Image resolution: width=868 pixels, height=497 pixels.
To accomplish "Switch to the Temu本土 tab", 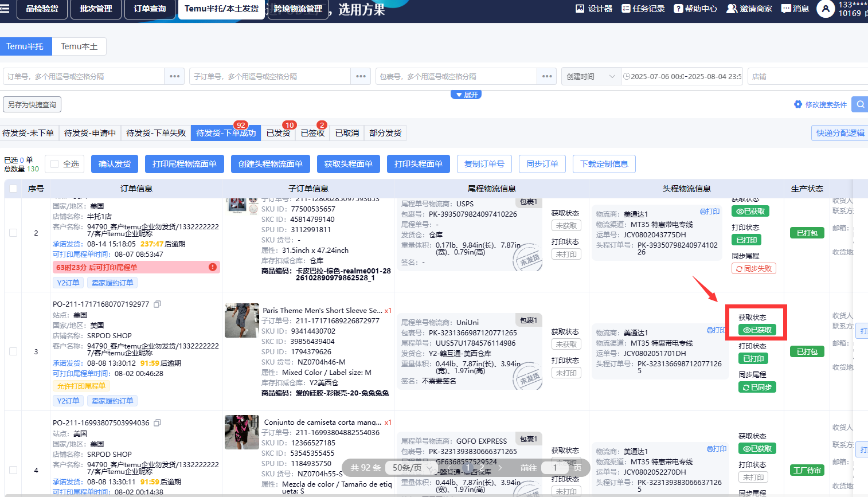I will [79, 46].
